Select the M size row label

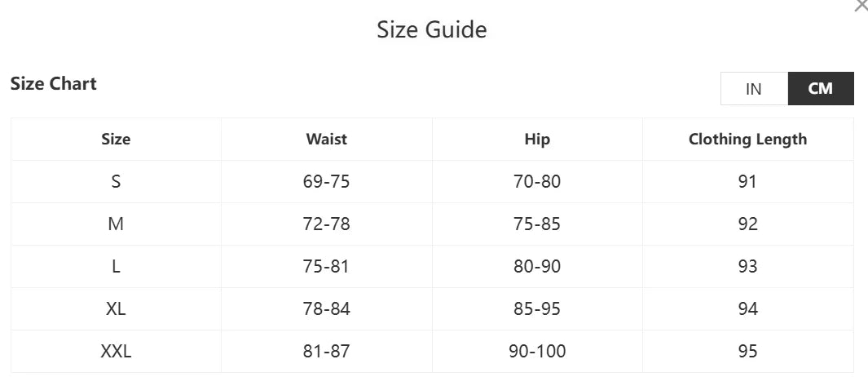click(116, 224)
